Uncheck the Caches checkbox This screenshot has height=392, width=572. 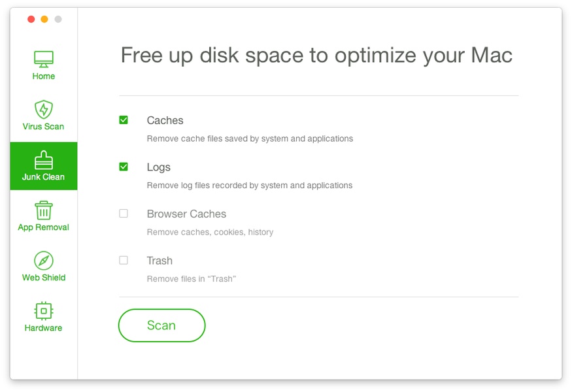tap(124, 120)
